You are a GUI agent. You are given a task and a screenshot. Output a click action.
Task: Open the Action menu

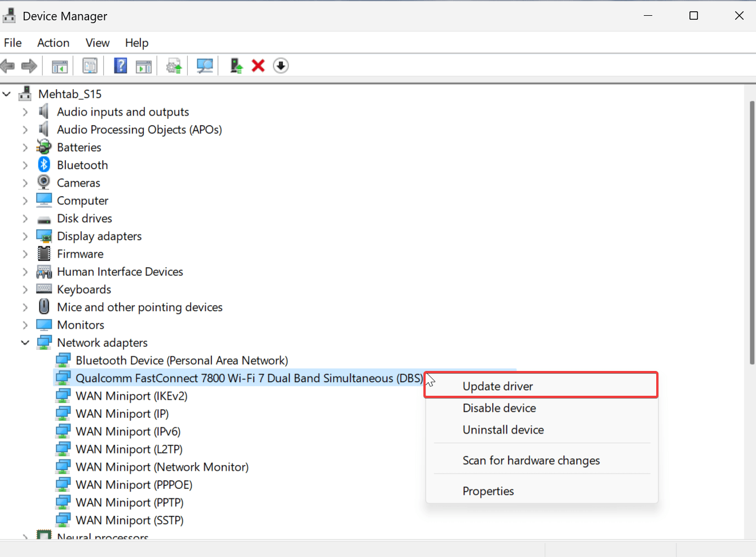[x=54, y=43]
